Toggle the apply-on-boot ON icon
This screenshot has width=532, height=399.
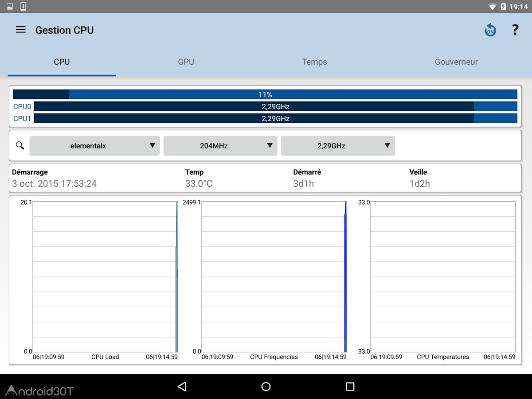(490, 30)
